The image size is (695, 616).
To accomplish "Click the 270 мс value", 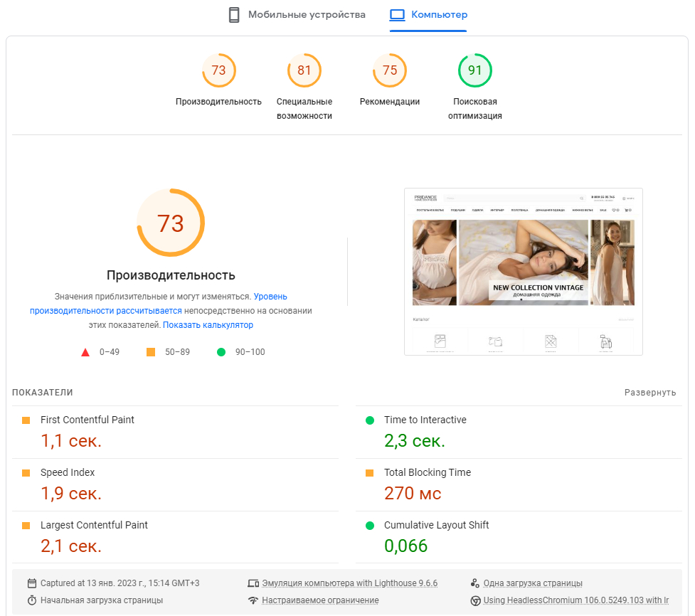I will (x=413, y=493).
